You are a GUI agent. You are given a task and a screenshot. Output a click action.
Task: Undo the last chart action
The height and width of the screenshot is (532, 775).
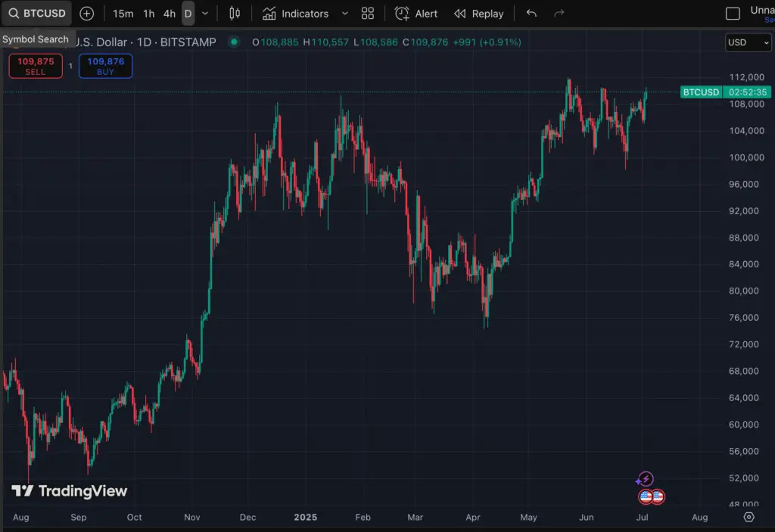531,14
